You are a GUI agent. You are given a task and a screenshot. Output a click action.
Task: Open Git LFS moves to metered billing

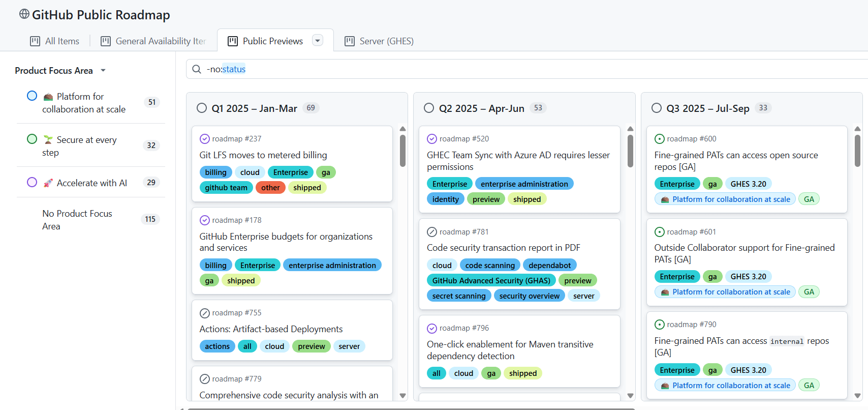[263, 155]
